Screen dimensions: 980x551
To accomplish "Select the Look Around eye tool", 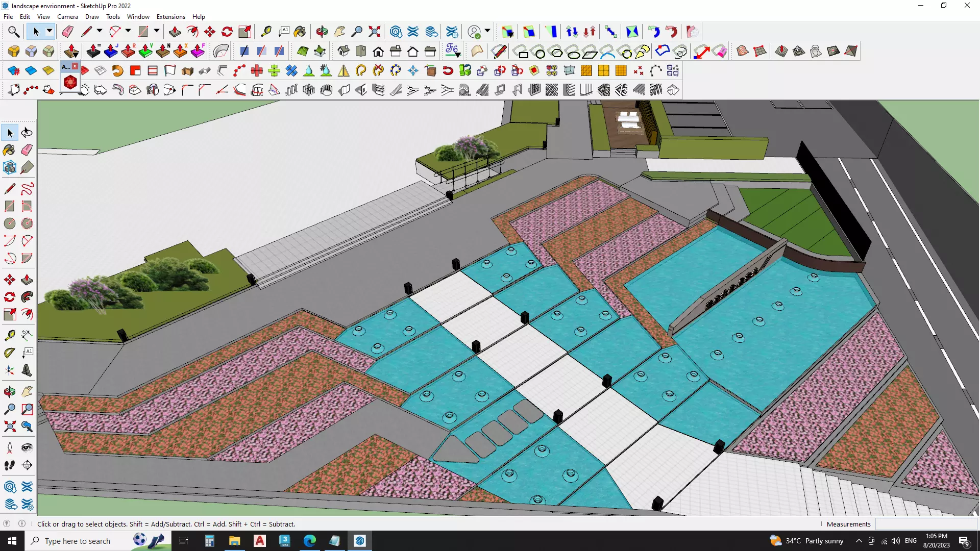I will [27, 448].
